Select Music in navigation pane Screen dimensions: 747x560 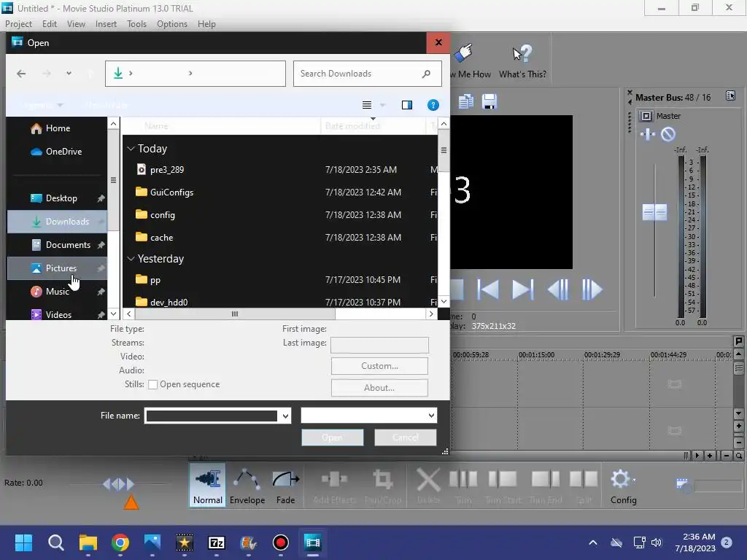[56, 292]
